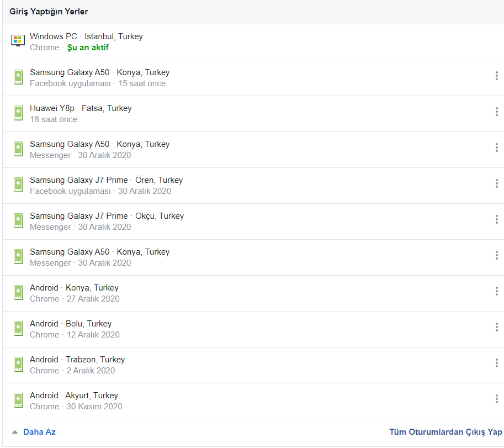
Task: Open options menu for Galaxy A50 15 saat önce
Action: pyautogui.click(x=496, y=76)
